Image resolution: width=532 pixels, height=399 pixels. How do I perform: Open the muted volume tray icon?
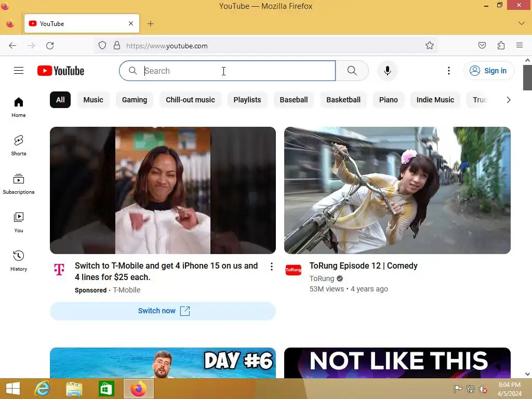tap(483, 389)
